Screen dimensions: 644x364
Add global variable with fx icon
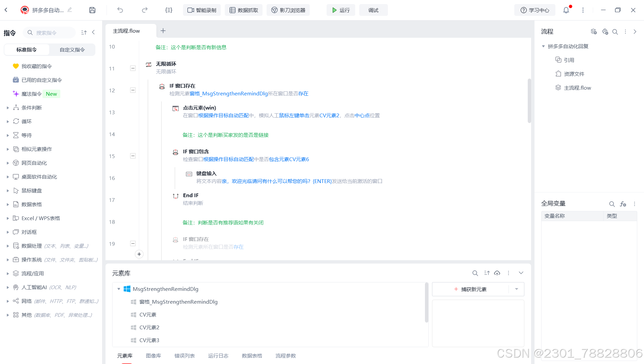[x=623, y=204]
